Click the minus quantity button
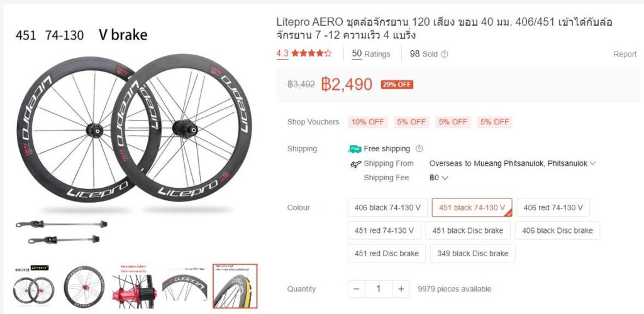644x314 pixels. tap(357, 289)
